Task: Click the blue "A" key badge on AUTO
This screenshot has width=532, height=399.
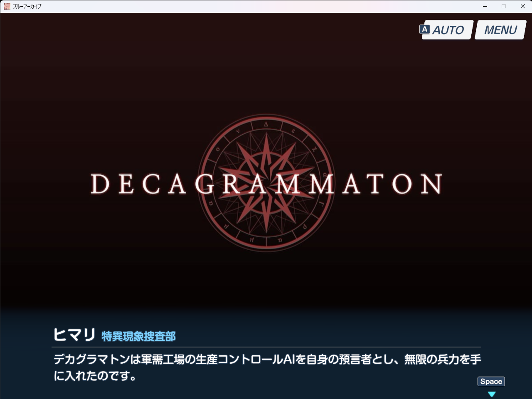Action: coord(424,29)
